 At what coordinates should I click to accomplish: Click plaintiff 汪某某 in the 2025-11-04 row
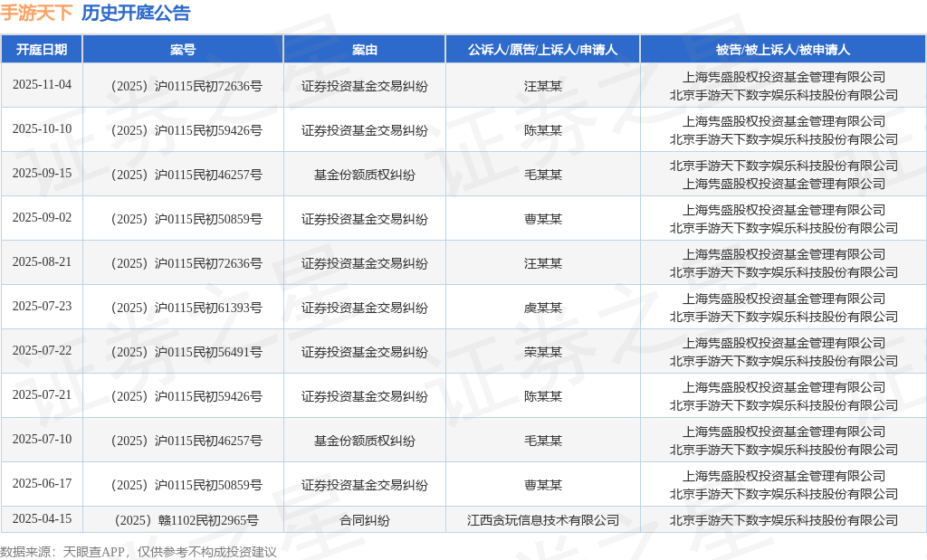click(x=543, y=86)
